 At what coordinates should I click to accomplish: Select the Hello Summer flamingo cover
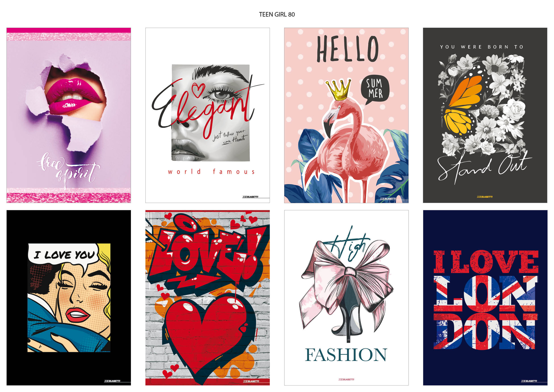(346, 115)
